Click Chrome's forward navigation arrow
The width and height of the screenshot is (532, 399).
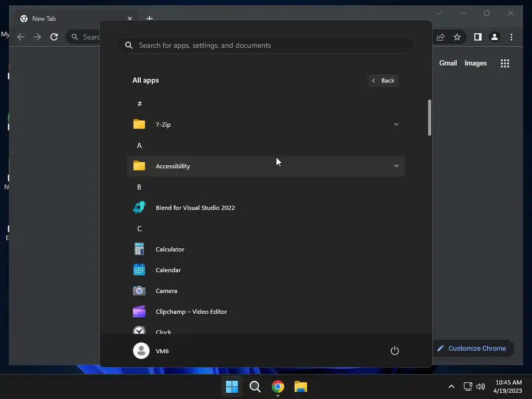point(37,37)
